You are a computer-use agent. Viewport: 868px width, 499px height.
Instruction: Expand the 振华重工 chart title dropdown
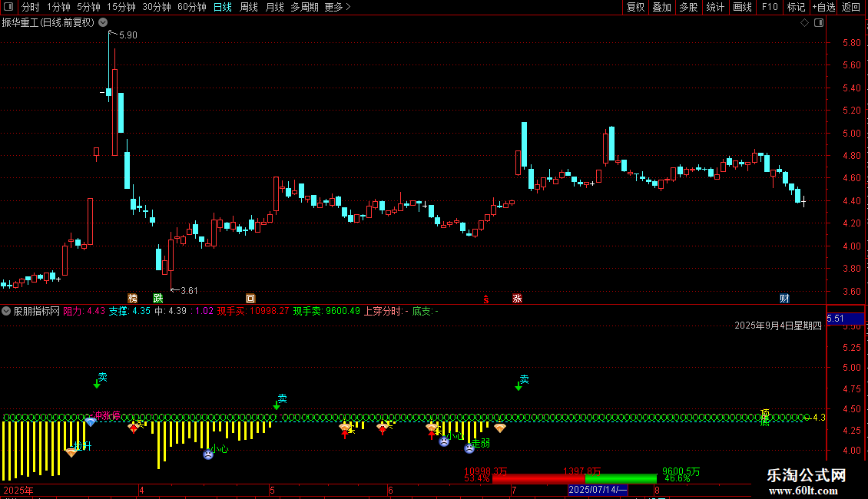pyautogui.click(x=103, y=23)
